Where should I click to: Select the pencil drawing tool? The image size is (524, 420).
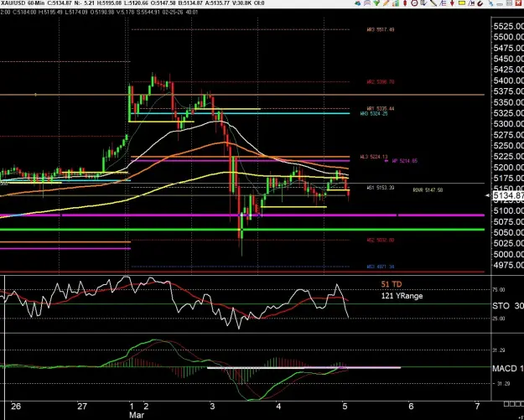386,3
